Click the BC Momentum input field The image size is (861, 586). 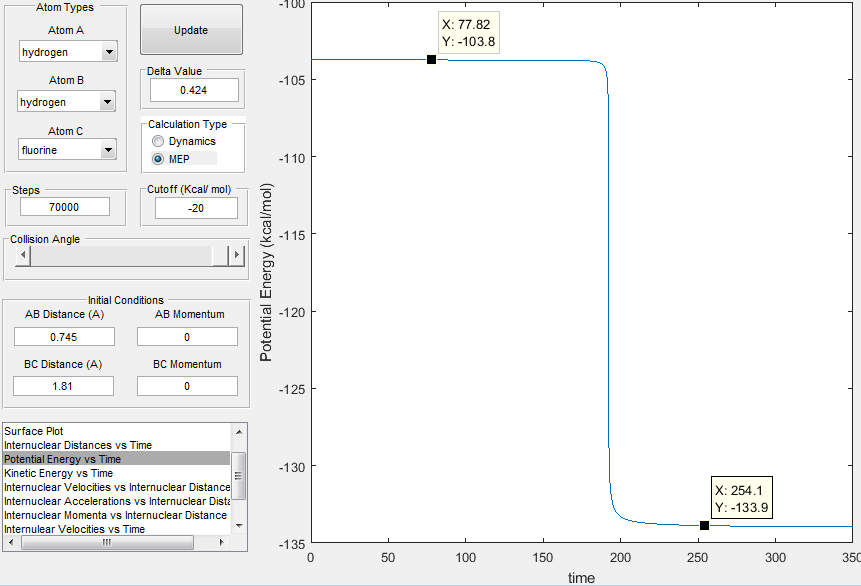point(187,386)
